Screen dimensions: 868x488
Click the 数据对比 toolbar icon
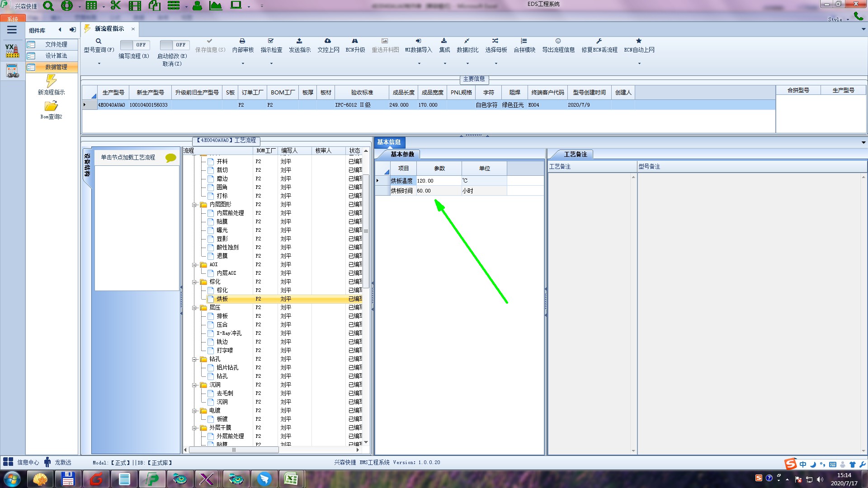(467, 41)
